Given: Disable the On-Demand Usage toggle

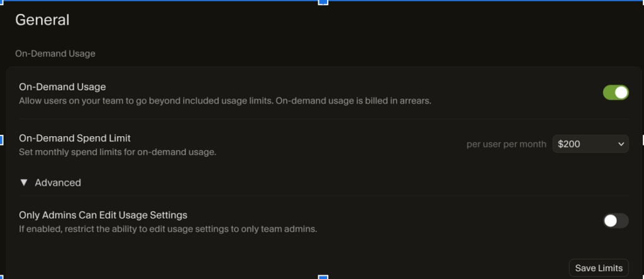Looking at the screenshot, I should (615, 93).
